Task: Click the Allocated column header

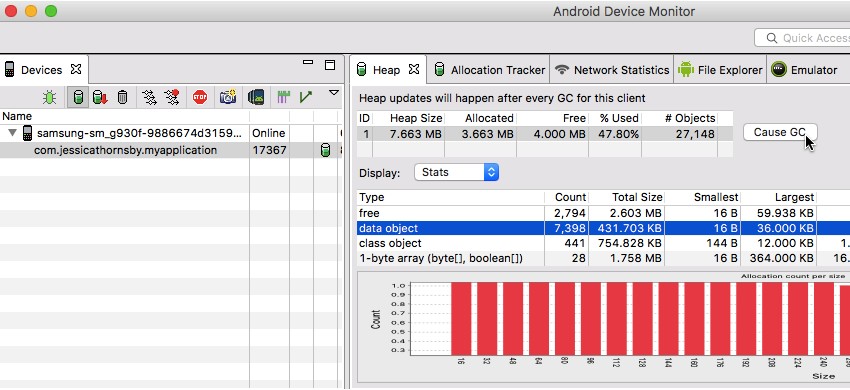Action: pos(481,118)
